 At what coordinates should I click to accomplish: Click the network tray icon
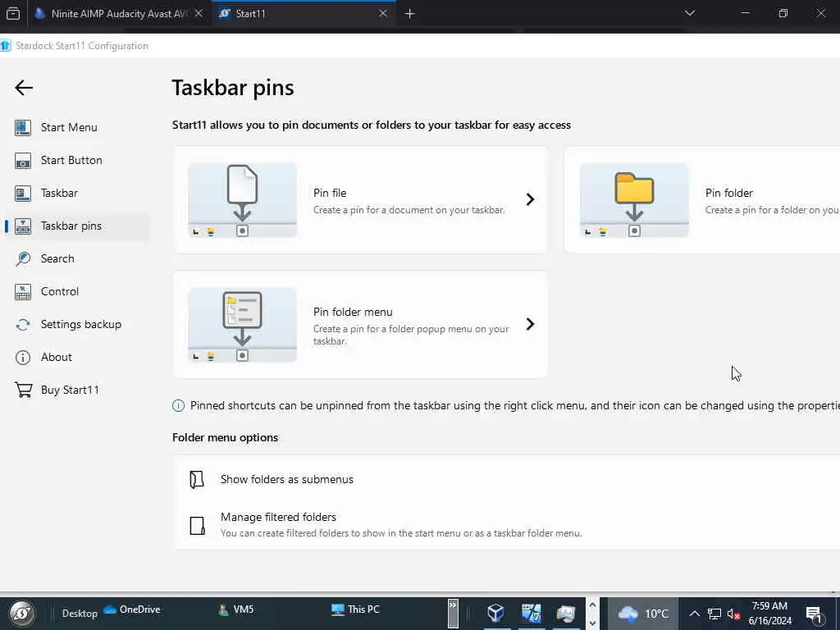[x=714, y=614]
